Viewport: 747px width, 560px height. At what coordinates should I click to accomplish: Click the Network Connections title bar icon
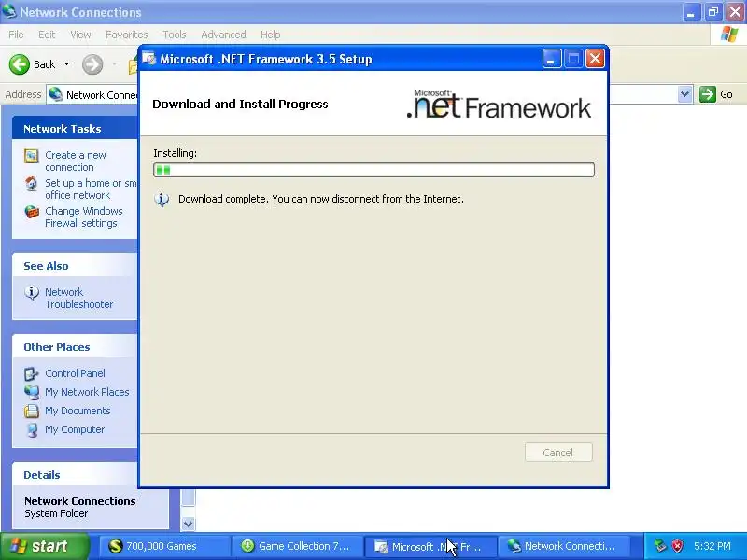click(x=9, y=11)
